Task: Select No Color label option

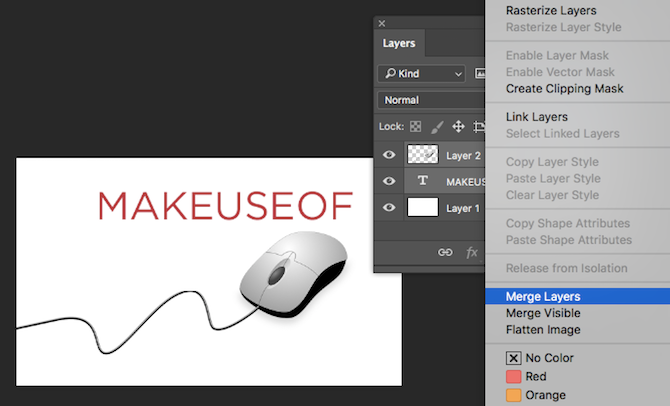Action: (540, 358)
